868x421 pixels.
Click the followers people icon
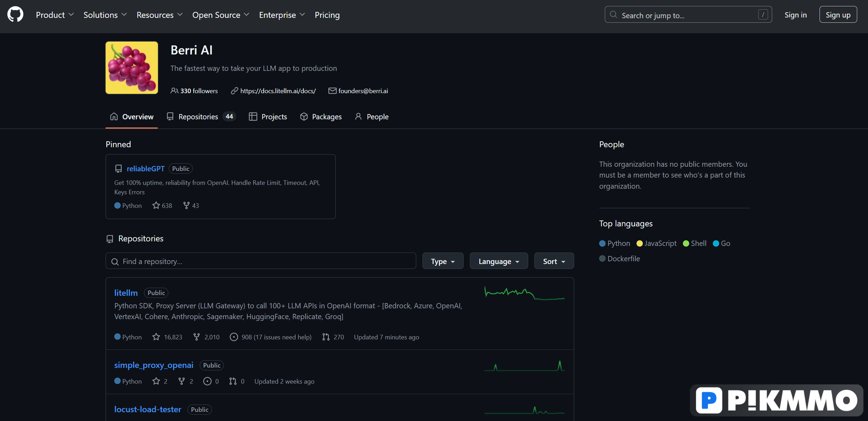174,91
